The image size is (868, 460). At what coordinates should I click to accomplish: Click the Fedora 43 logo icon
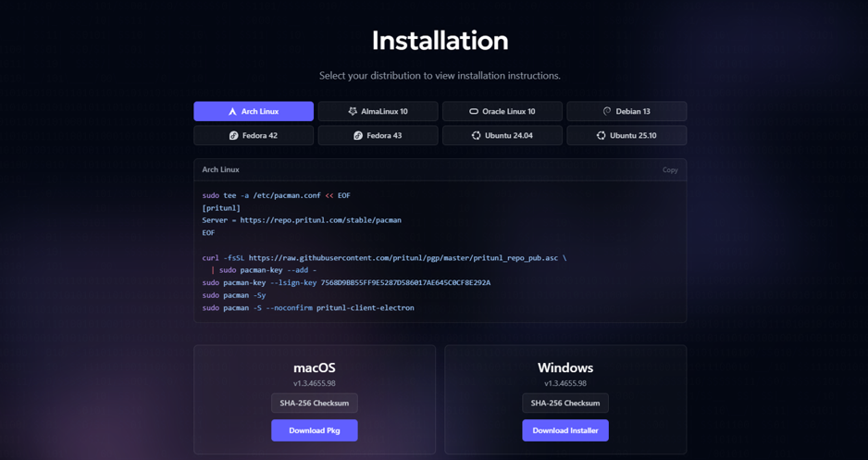click(358, 136)
